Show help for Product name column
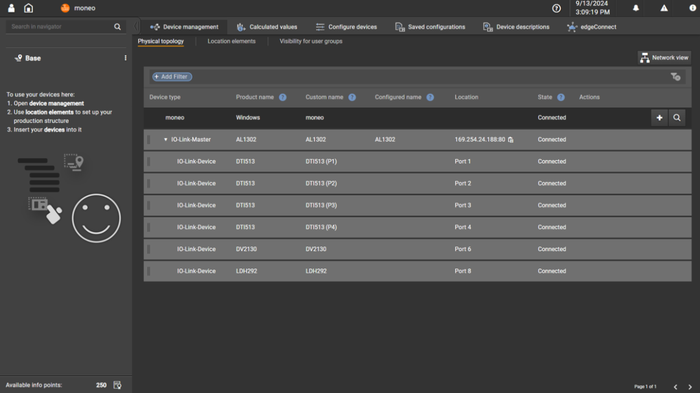 click(x=283, y=97)
